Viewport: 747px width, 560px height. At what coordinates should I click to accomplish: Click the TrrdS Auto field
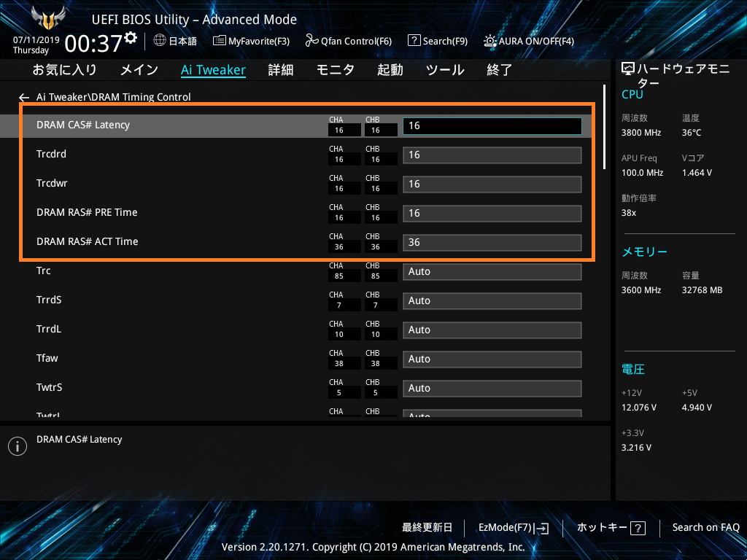click(x=492, y=301)
